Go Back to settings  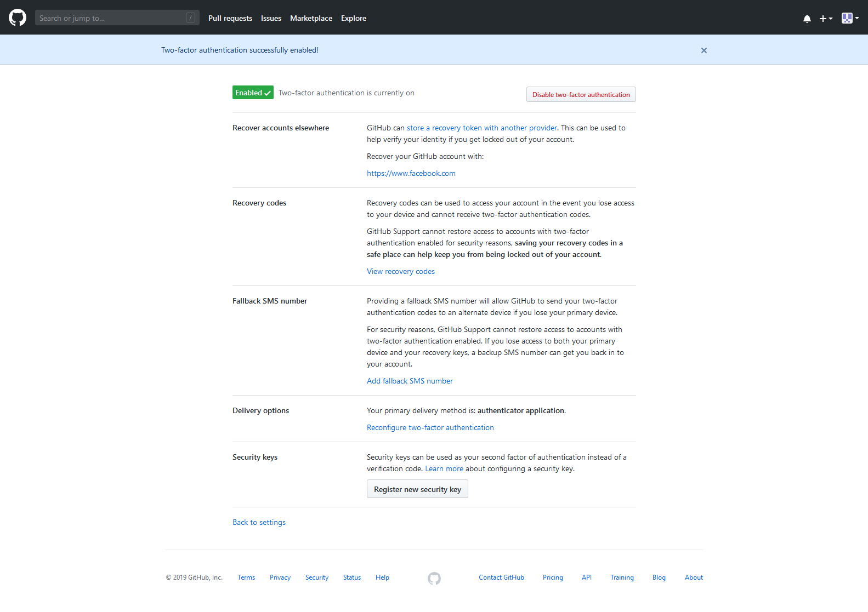(x=259, y=522)
